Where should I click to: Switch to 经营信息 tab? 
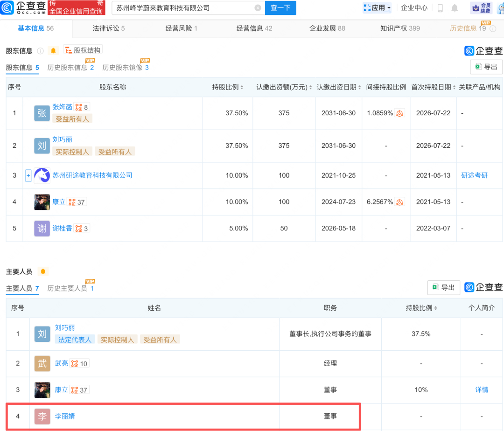click(254, 28)
